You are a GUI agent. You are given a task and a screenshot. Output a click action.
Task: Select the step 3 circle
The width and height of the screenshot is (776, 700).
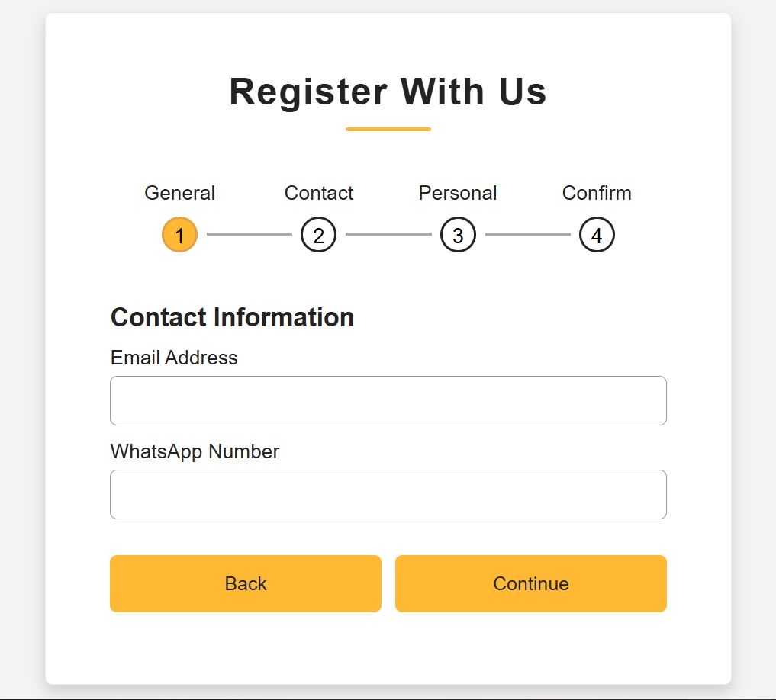point(458,235)
